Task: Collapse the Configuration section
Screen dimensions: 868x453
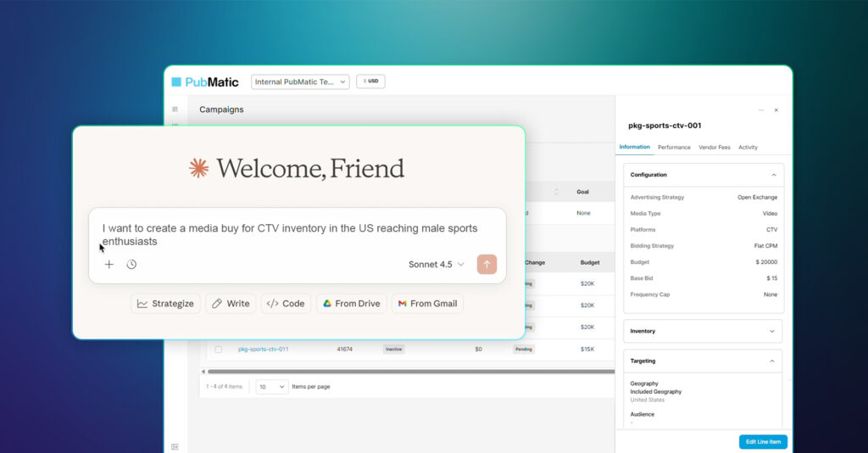Action: 771,175
